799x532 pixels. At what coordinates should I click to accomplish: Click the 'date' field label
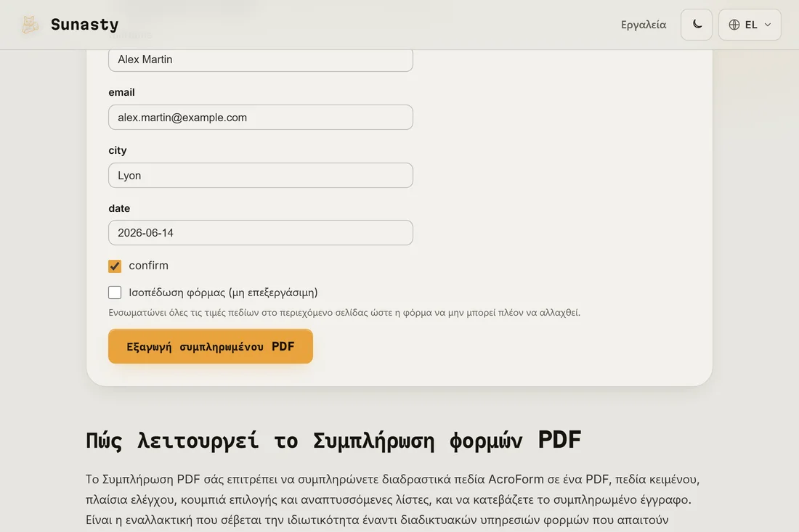tap(119, 208)
